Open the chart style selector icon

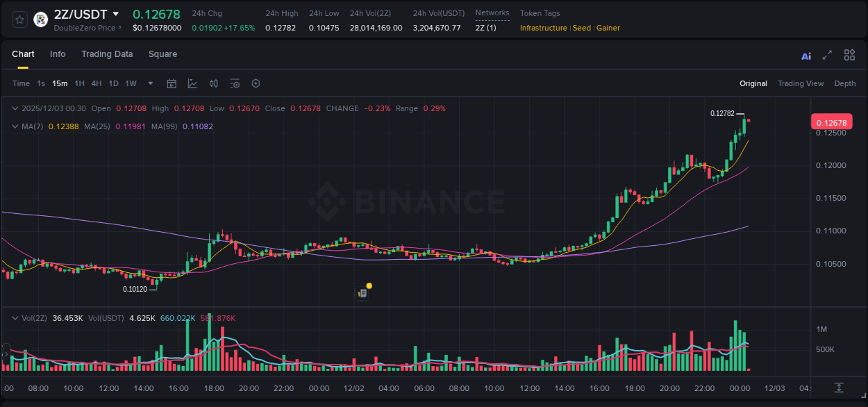(192, 83)
